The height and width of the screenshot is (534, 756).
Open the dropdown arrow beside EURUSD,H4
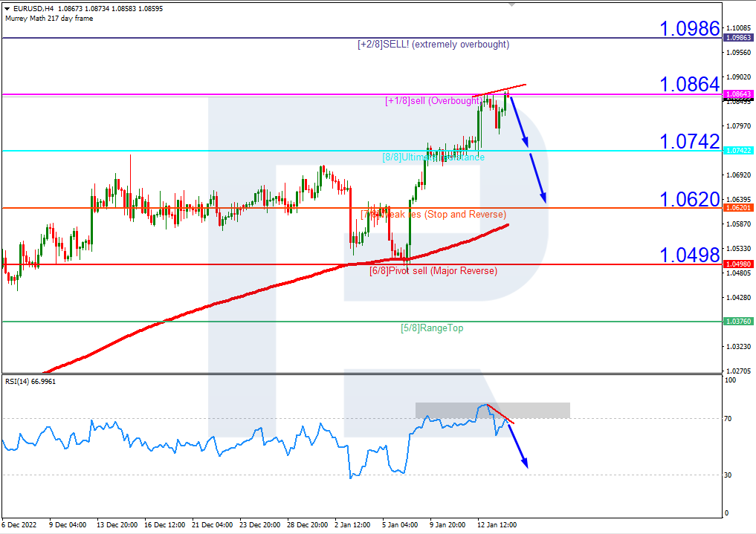coord(7,8)
